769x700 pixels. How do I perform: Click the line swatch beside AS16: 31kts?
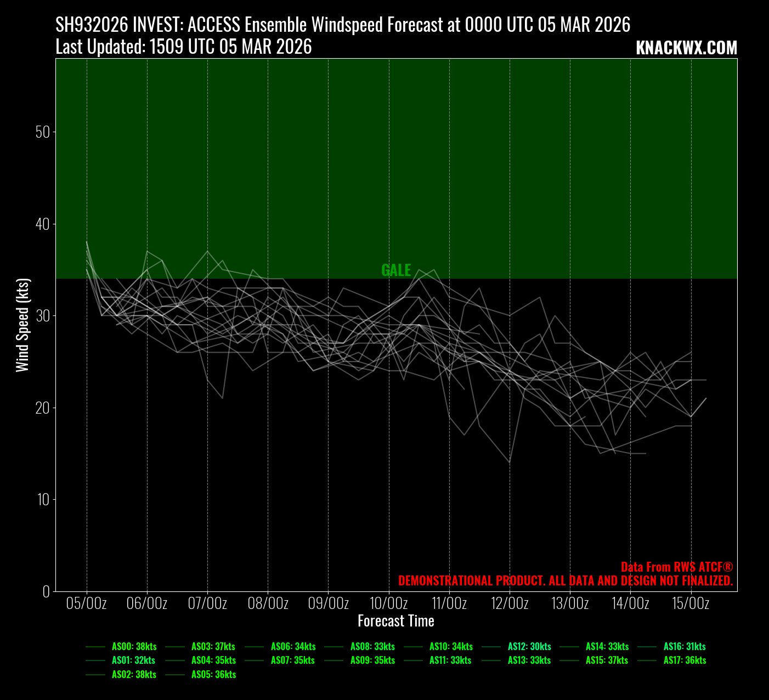pos(648,647)
